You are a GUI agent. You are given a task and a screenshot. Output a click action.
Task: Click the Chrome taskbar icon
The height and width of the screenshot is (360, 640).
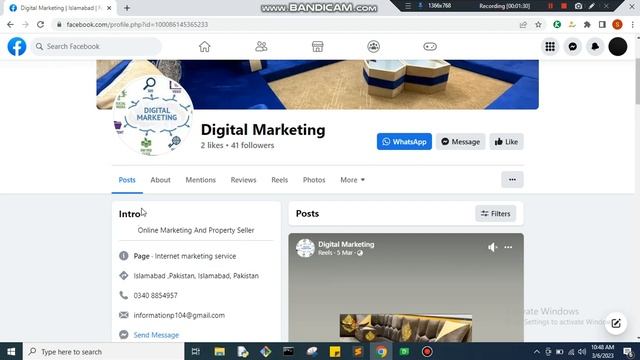point(381,351)
